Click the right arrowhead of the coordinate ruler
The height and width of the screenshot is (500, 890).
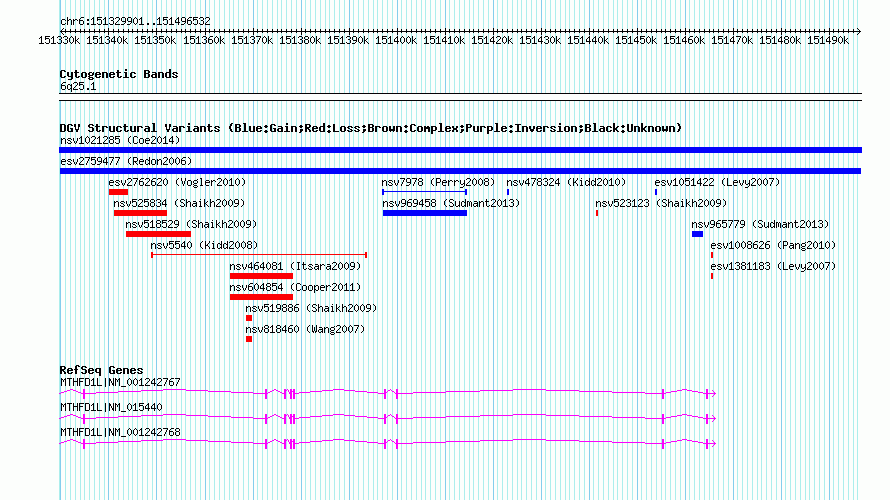point(858,31)
